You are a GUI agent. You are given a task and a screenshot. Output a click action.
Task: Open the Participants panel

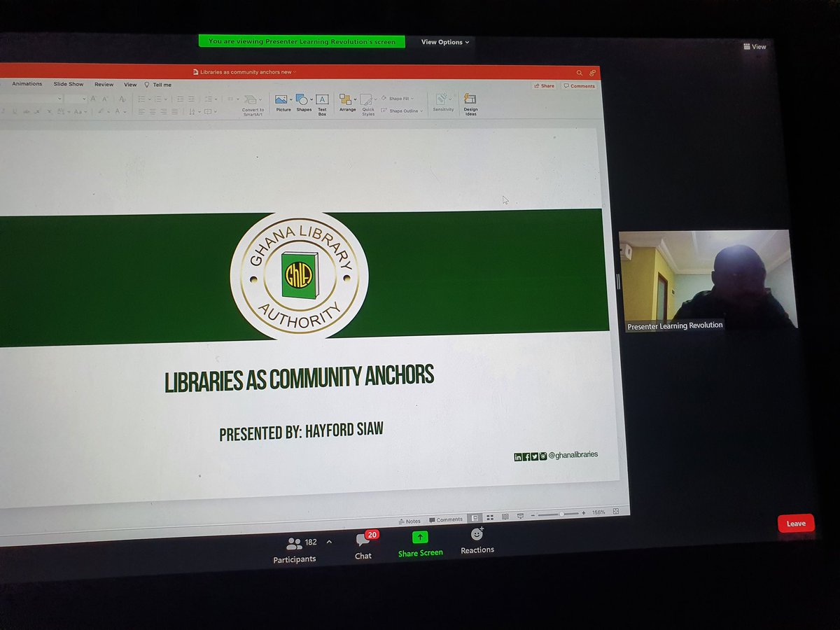click(x=294, y=550)
